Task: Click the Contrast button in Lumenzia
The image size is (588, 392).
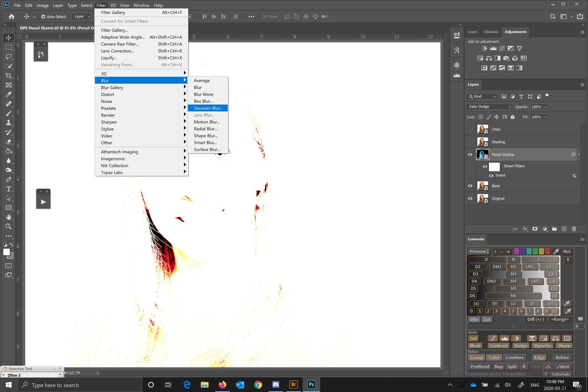Action: [x=498, y=345]
